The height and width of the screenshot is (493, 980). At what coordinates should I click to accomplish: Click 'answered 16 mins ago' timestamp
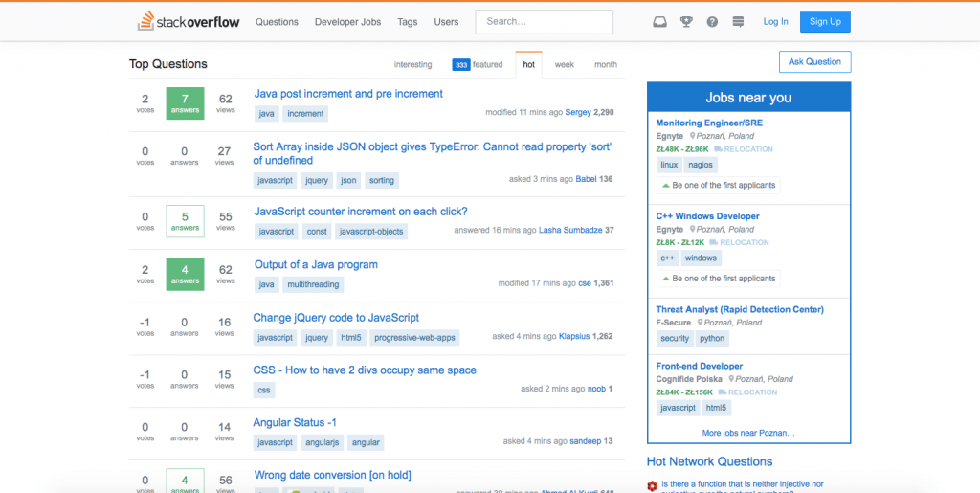click(x=496, y=230)
